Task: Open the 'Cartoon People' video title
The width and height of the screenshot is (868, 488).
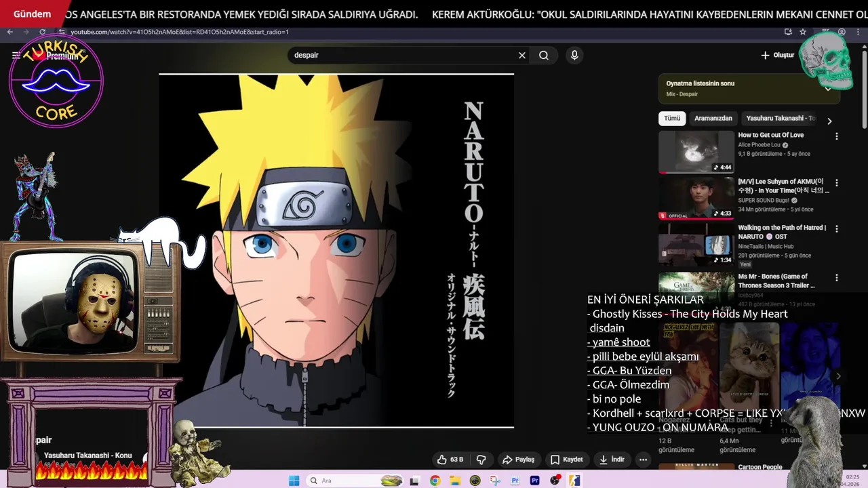Action: coord(760,467)
